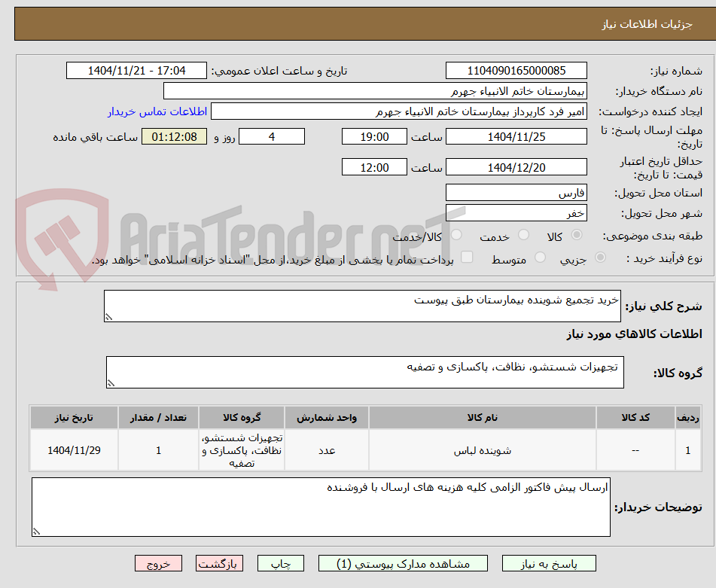716x588 pixels.
Task: Click the requester field امیر فرد کارپرداز
Action: [x=398, y=111]
